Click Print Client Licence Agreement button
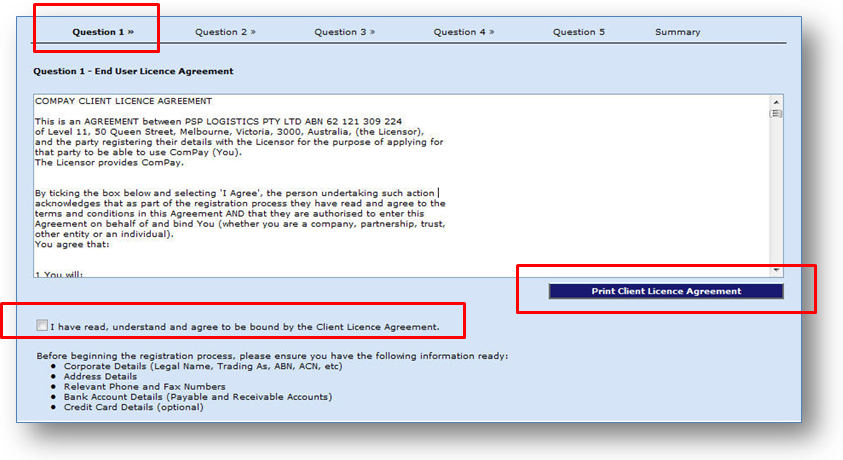Viewport: 843px width, 460px height. pyautogui.click(x=666, y=291)
